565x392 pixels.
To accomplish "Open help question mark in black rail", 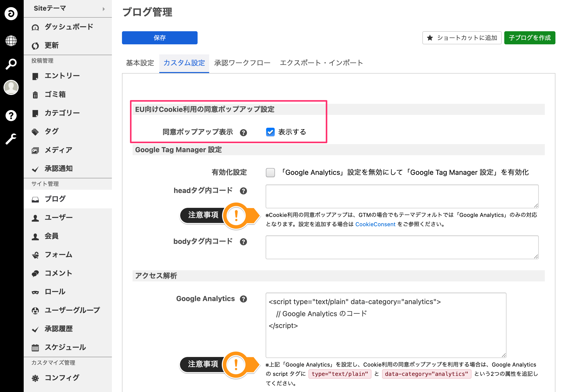I will (11, 116).
